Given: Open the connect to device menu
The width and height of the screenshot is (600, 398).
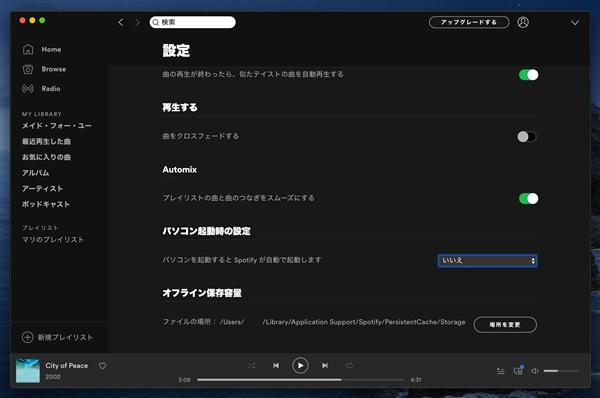Looking at the screenshot, I should click(518, 370).
